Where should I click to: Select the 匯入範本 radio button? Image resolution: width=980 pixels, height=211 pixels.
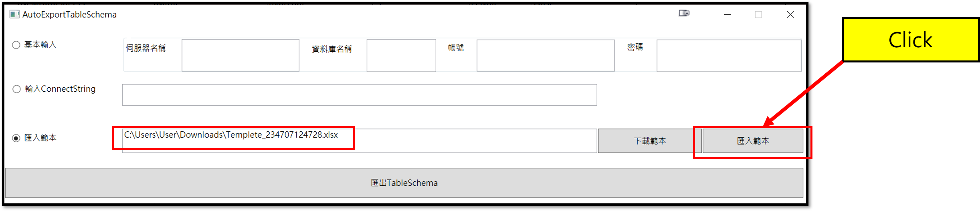point(16,138)
